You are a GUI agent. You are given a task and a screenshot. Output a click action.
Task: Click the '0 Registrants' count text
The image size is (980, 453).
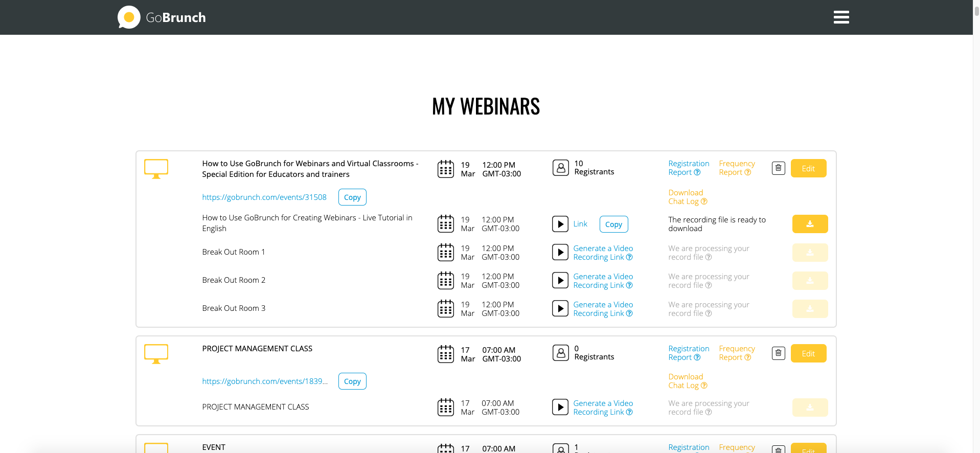[x=594, y=353]
